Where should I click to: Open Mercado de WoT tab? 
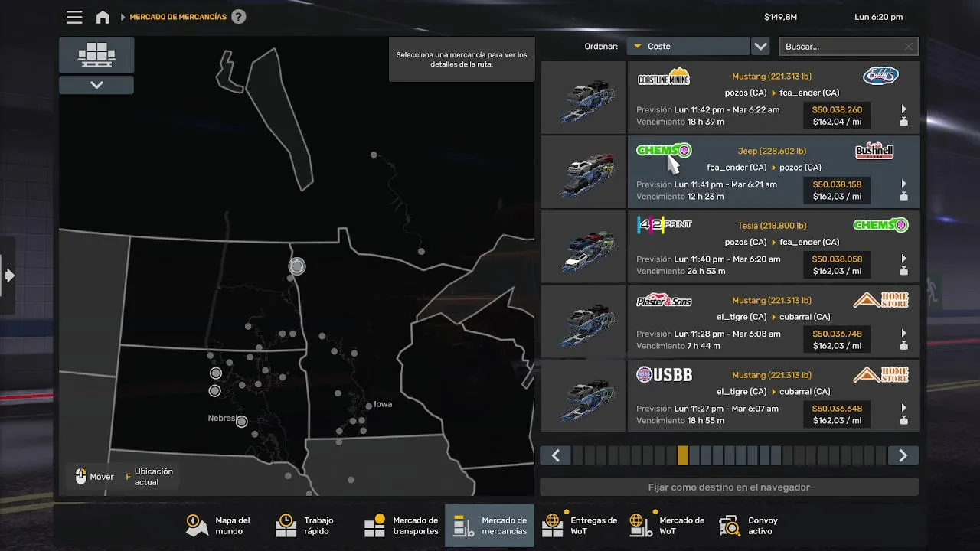(668, 526)
